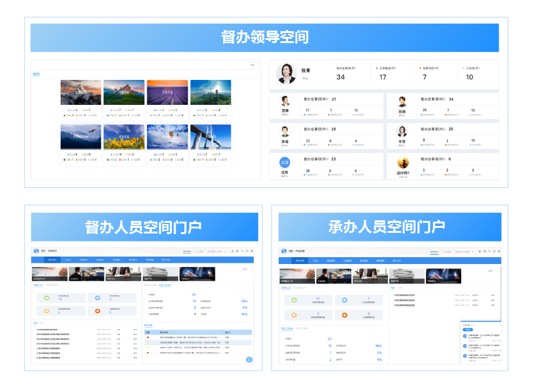Click the 刘青 avatar
Screen dimensions: 533x392
402,101
